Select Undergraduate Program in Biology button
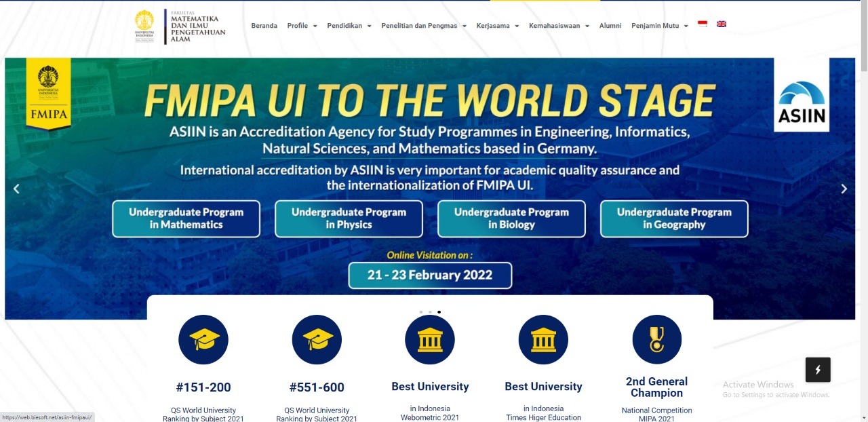The height and width of the screenshot is (422, 868). pyautogui.click(x=511, y=218)
